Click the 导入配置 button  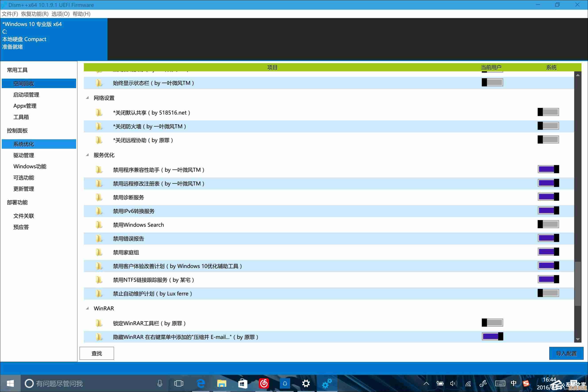point(566,353)
